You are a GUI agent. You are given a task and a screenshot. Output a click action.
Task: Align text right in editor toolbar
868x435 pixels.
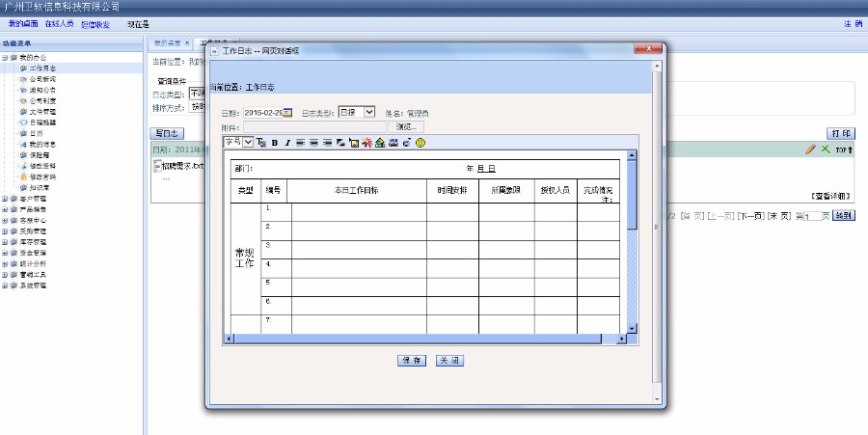coord(327,143)
